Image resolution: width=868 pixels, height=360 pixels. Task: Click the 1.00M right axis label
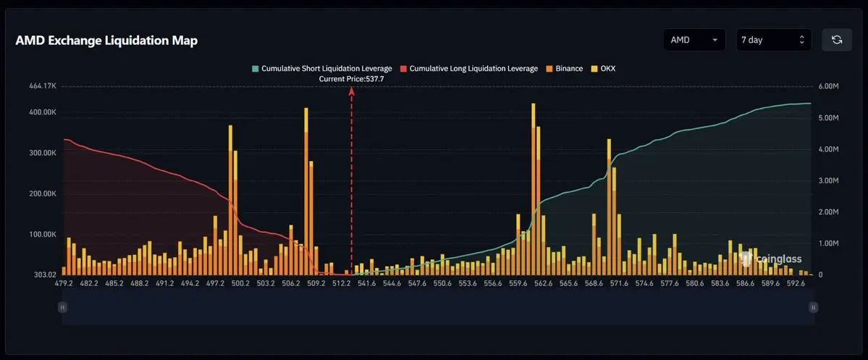[829, 243]
